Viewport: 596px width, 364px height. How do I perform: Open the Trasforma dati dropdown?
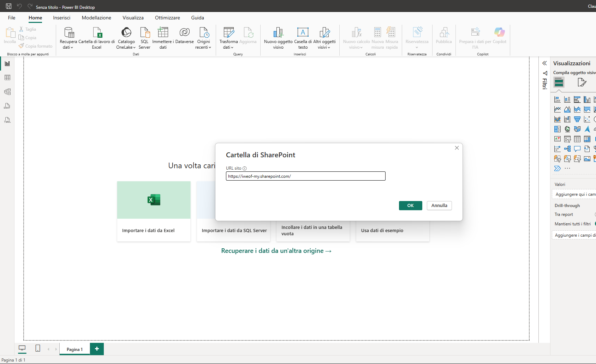[228, 38]
